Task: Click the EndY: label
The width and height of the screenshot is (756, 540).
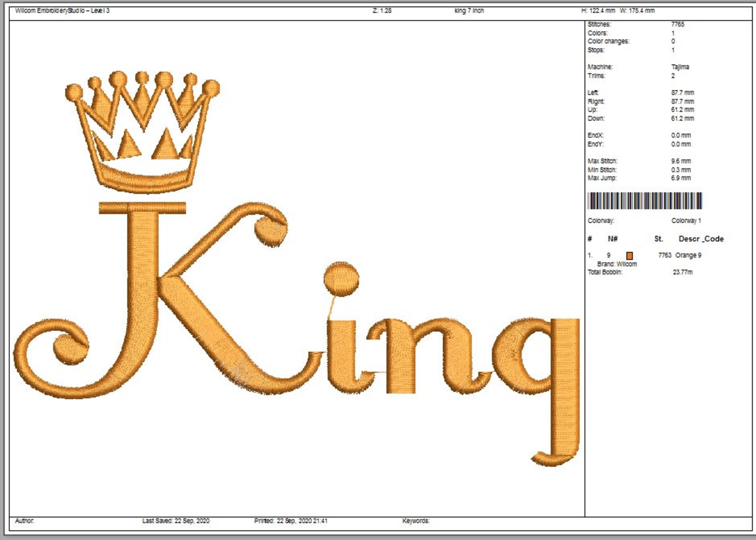Action: pyautogui.click(x=596, y=144)
